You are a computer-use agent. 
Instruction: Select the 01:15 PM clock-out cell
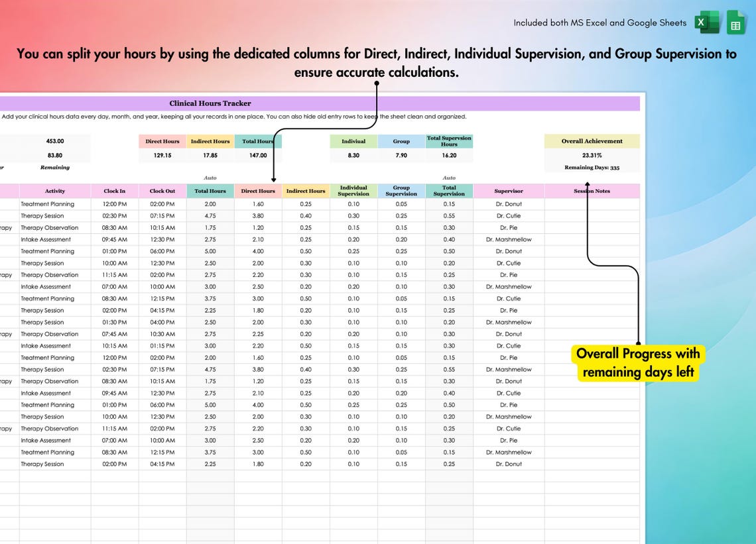tap(162, 346)
